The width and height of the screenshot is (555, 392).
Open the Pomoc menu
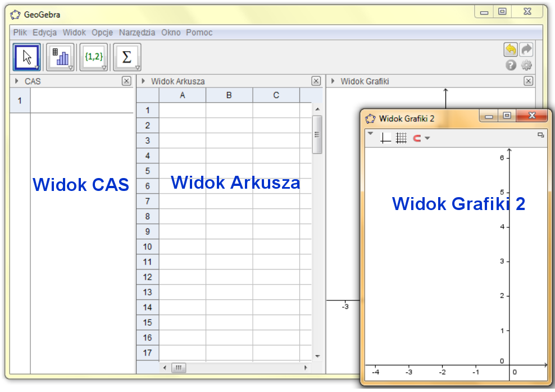click(x=199, y=33)
